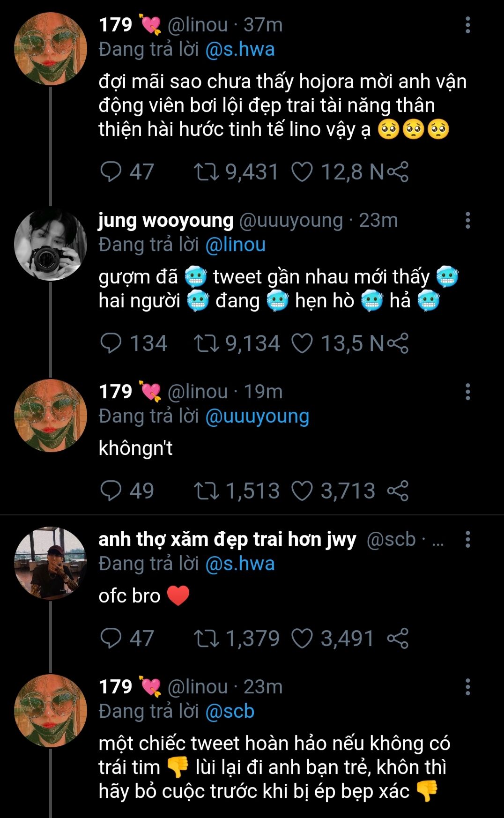
Task: View the profile photo of anh thợ xăm
Action: (51, 563)
